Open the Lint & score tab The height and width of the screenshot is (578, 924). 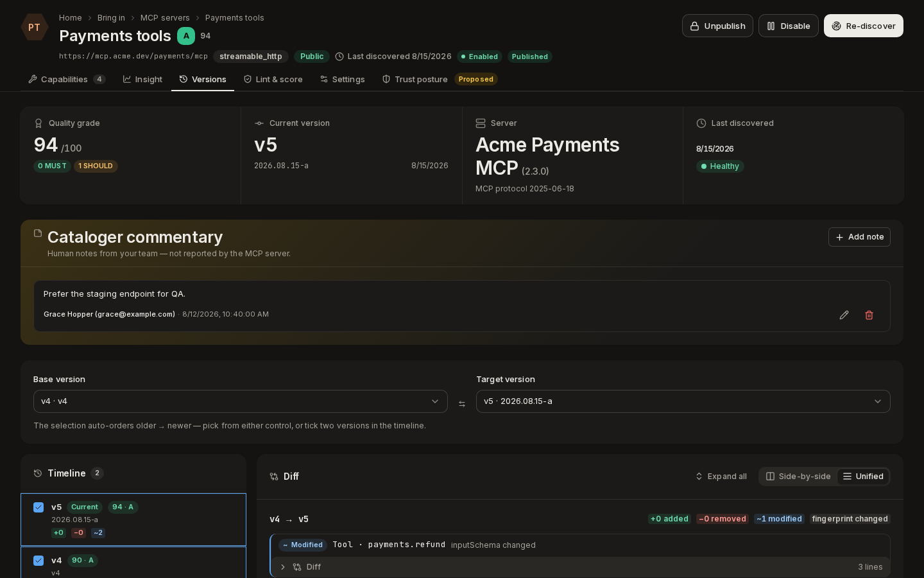273,80
